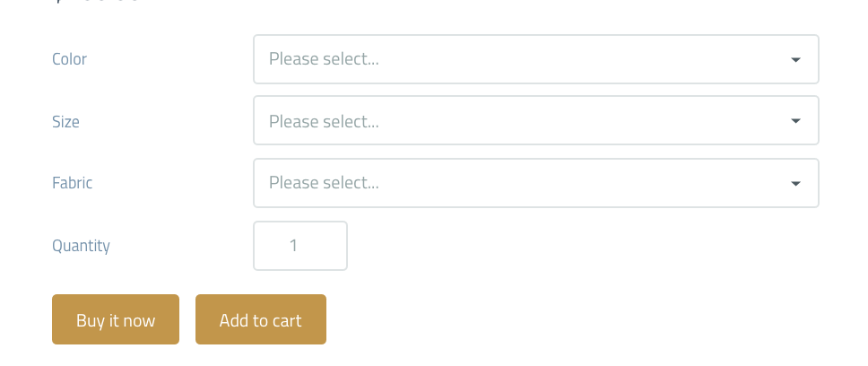Pick a size using the second select box
Viewport: 868px width, 366px height.
(535, 120)
